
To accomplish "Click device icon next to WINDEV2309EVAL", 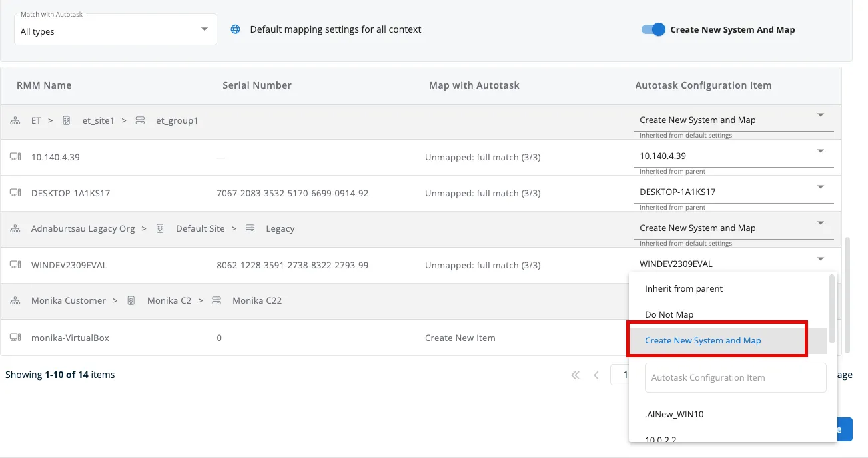I will coord(15,265).
